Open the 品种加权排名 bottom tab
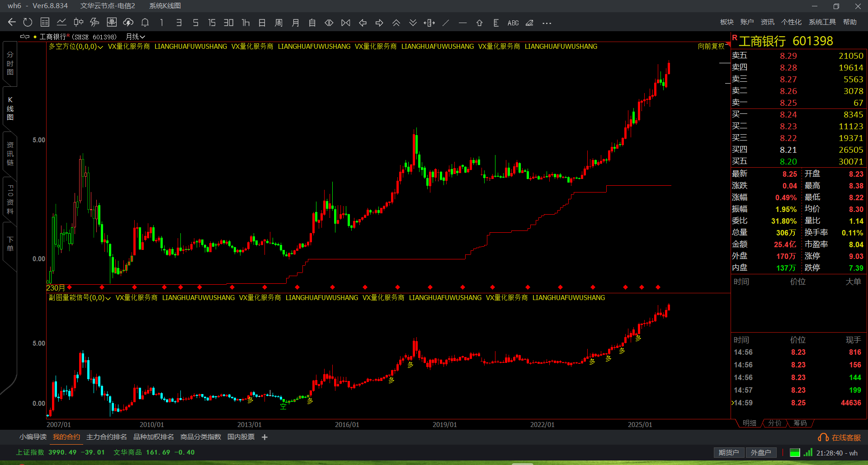Image resolution: width=868 pixels, height=465 pixels. coord(154,437)
